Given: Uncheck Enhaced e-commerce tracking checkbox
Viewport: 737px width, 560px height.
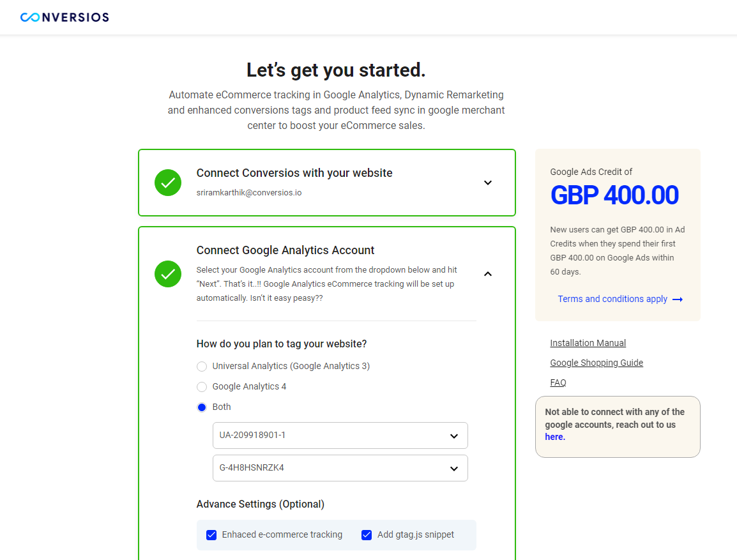Looking at the screenshot, I should [x=211, y=535].
